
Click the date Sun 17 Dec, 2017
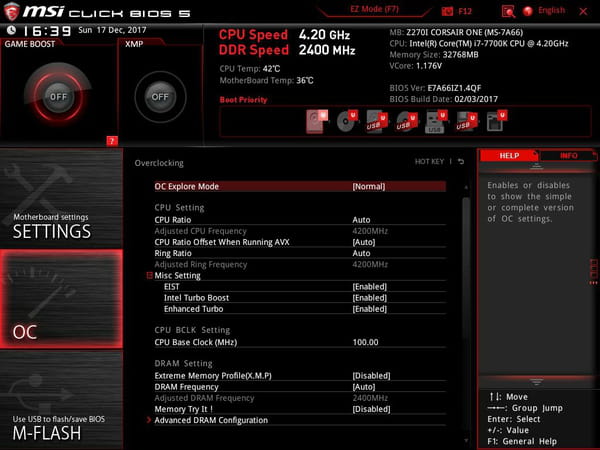click(x=112, y=30)
